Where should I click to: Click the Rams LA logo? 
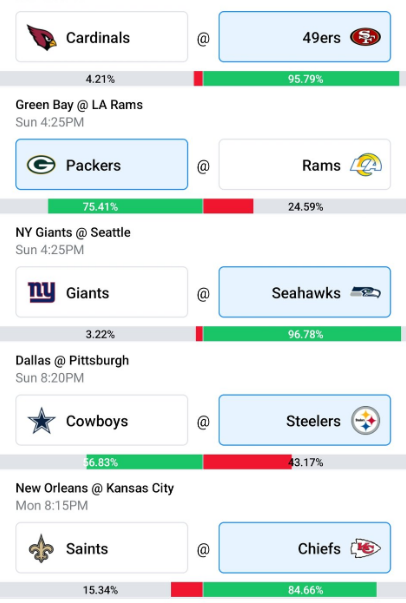click(x=366, y=165)
